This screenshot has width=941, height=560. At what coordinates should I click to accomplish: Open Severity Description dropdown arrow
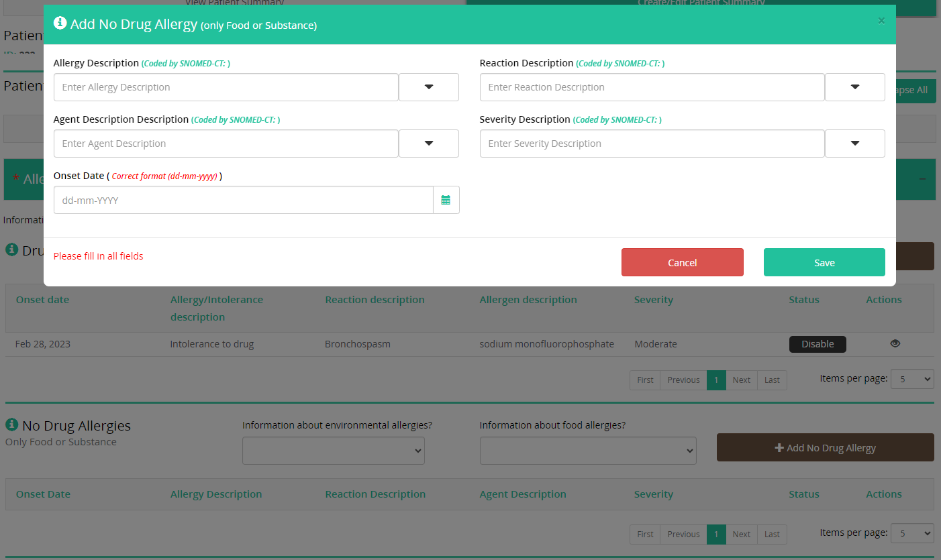pos(854,144)
